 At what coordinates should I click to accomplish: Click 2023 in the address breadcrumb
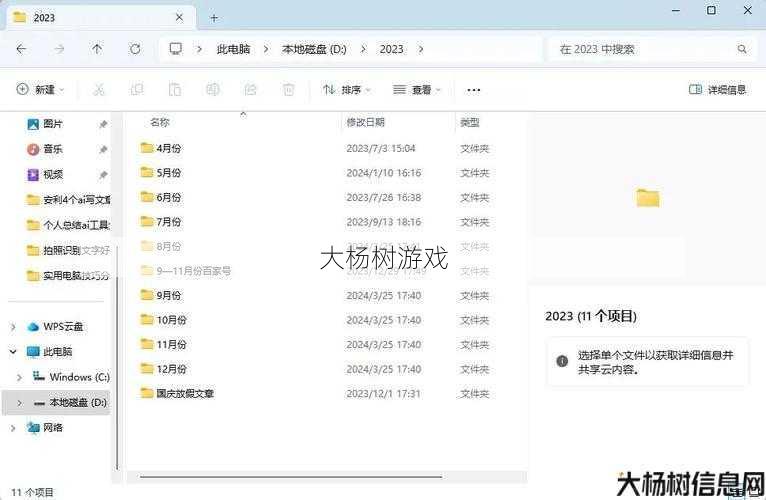point(391,49)
